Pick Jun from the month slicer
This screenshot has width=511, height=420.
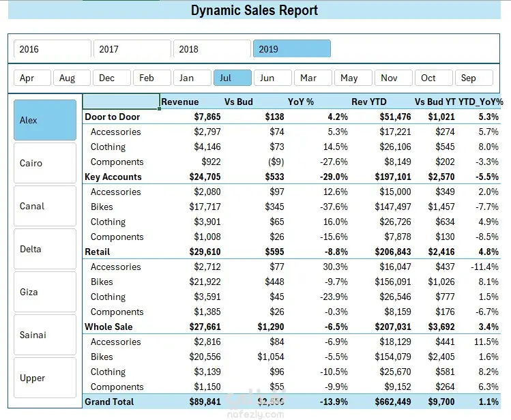[273, 78]
